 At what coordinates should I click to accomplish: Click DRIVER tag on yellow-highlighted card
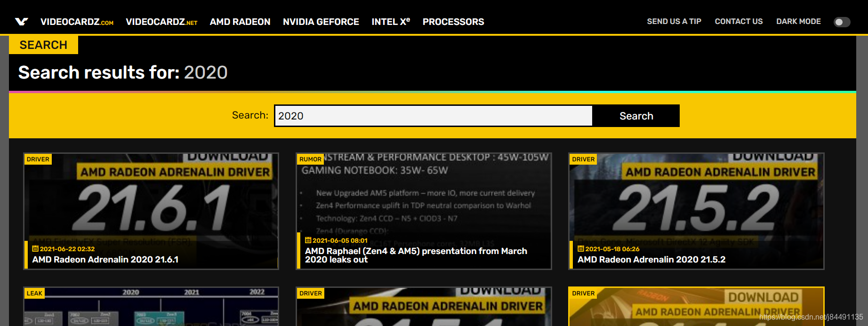pyautogui.click(x=583, y=293)
